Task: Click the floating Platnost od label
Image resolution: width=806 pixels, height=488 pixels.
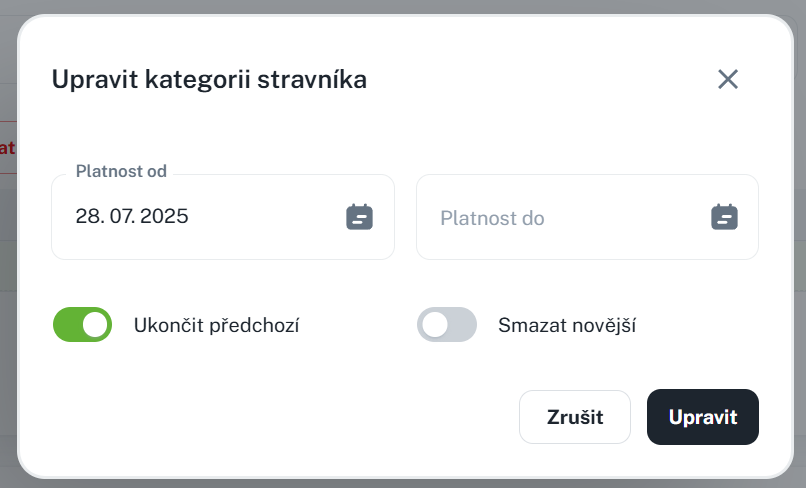Action: point(121,171)
